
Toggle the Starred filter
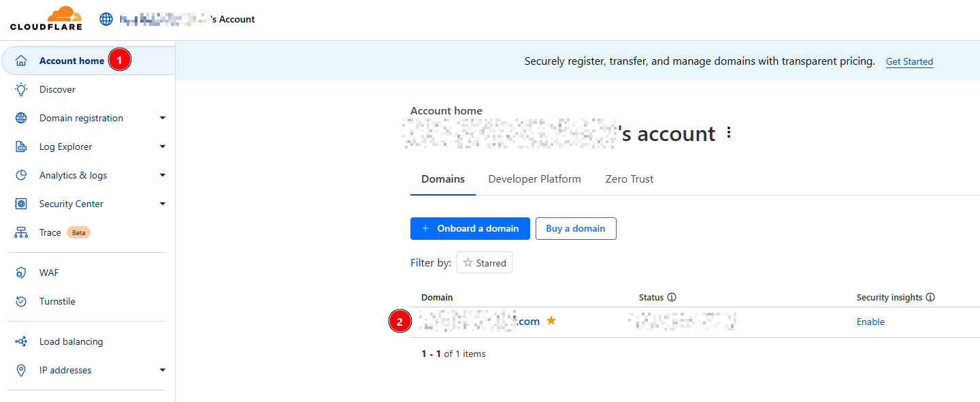tap(485, 263)
